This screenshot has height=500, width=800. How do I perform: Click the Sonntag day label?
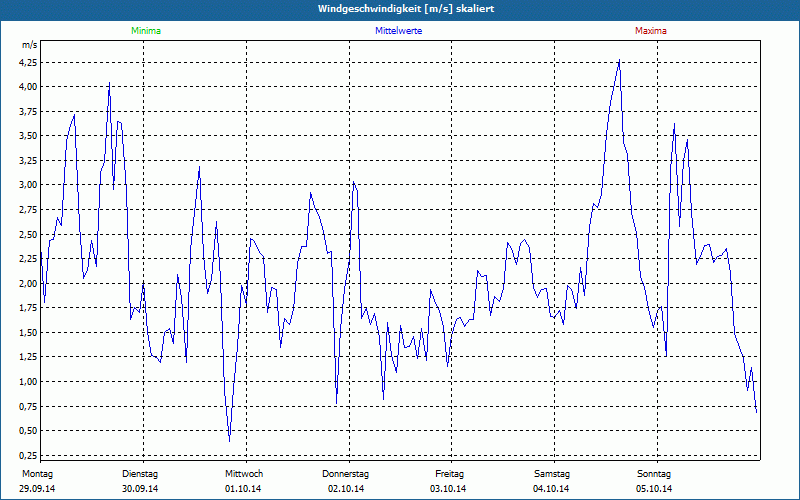tap(654, 474)
